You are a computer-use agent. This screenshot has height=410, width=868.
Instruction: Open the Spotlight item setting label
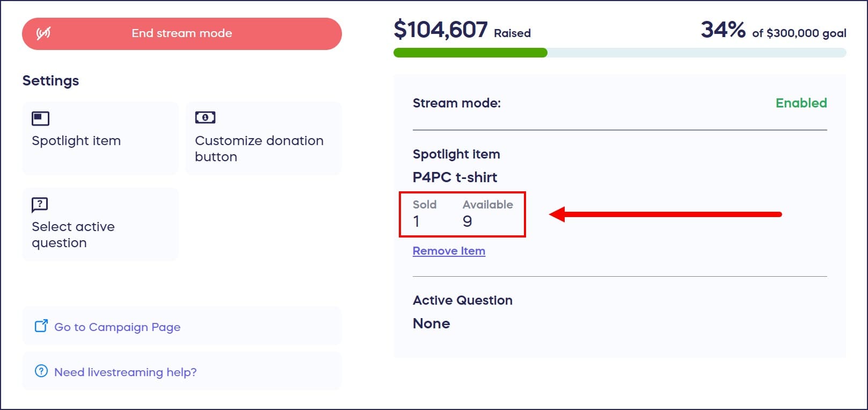(x=76, y=141)
